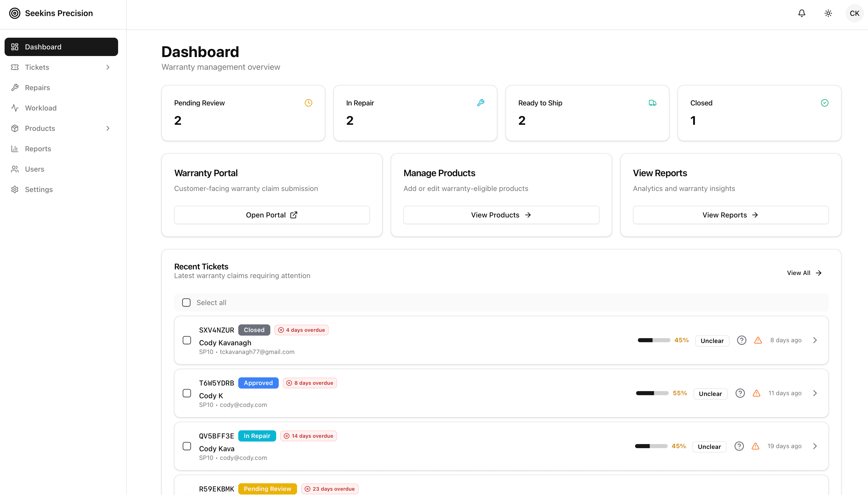This screenshot has width=868, height=495.
Task: Click the truck icon on Ready to Ship card
Action: click(653, 103)
